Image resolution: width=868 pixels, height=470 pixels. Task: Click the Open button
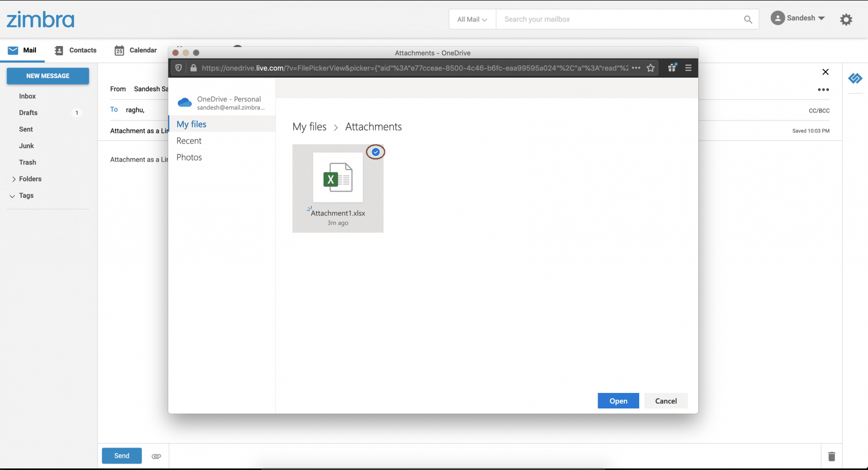tap(618, 401)
